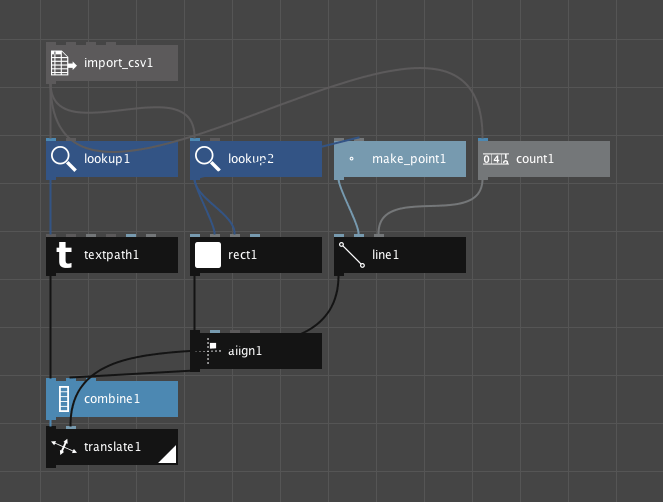Click the count1 digits icon
The height and width of the screenshot is (502, 663).
(x=496, y=159)
